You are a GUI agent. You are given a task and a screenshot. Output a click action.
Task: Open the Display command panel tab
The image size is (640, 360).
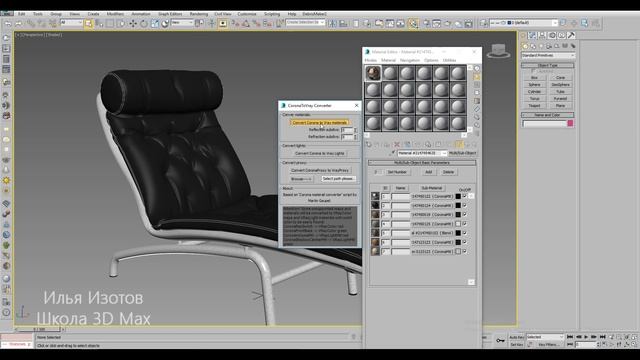click(x=562, y=36)
